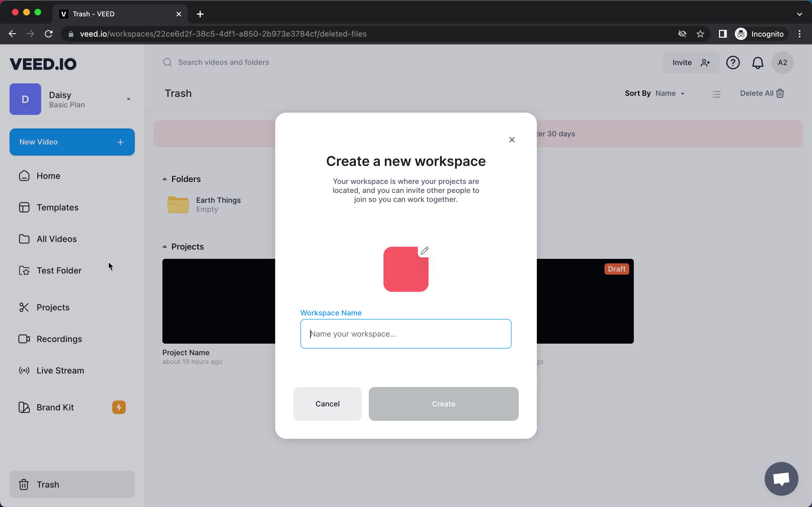Click the Delete All trash icon

(x=780, y=94)
